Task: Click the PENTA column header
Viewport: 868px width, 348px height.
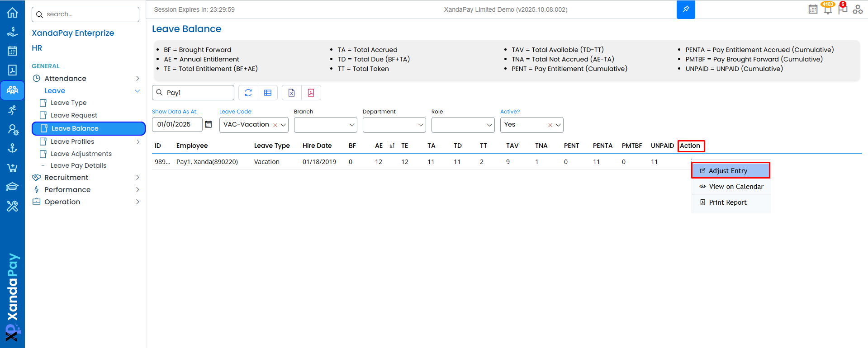Action: coord(602,146)
